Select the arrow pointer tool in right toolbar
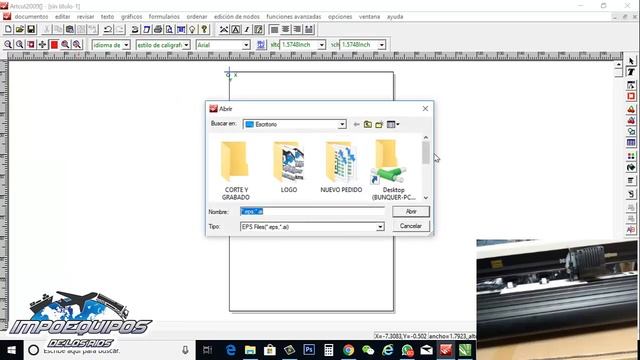 [x=631, y=61]
